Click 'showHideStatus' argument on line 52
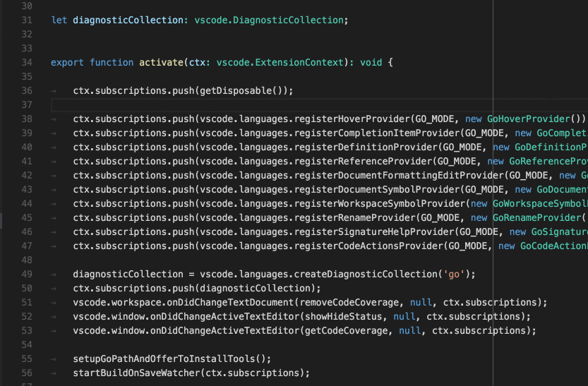 [x=356, y=317]
